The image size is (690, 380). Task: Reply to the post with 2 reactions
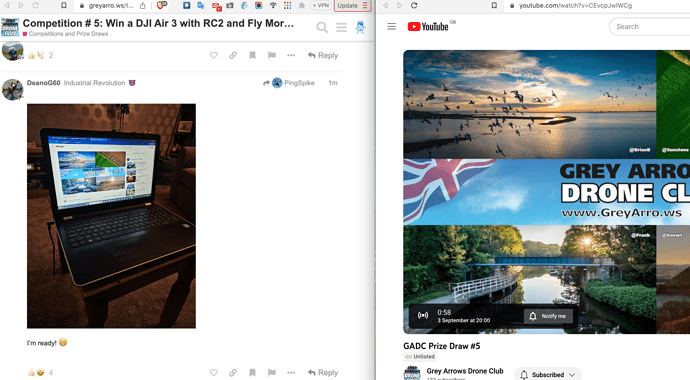point(323,55)
